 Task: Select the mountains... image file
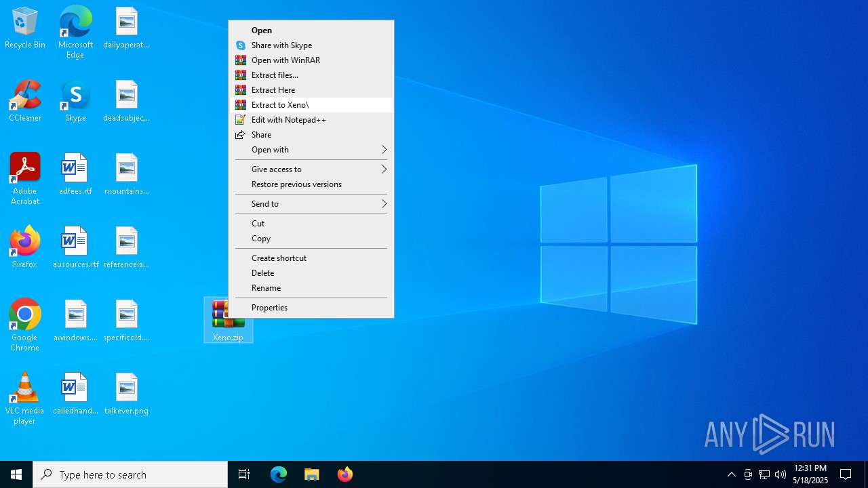126,175
